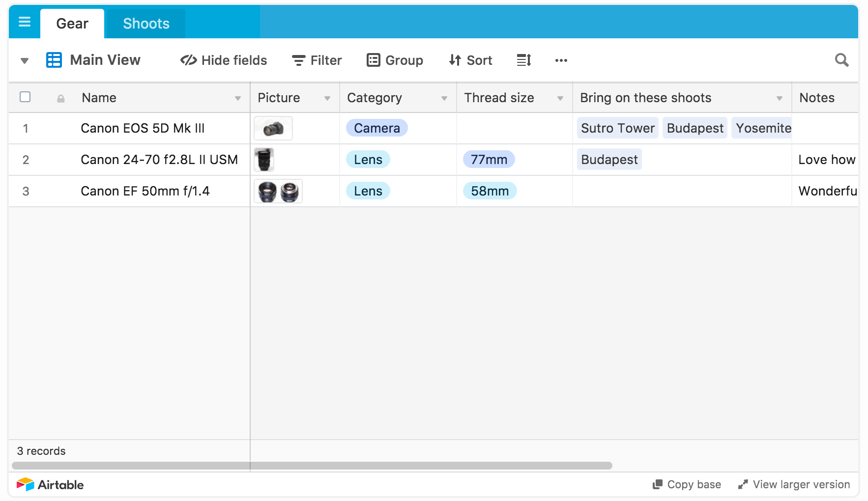This screenshot has width=868, height=501.
Task: Click Budapest in the Canon EOS row
Action: tap(695, 128)
